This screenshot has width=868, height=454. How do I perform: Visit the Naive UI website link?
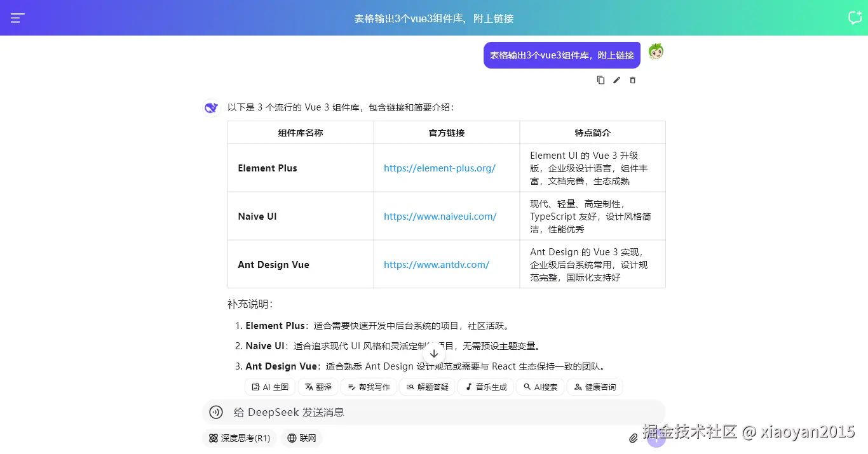point(440,216)
